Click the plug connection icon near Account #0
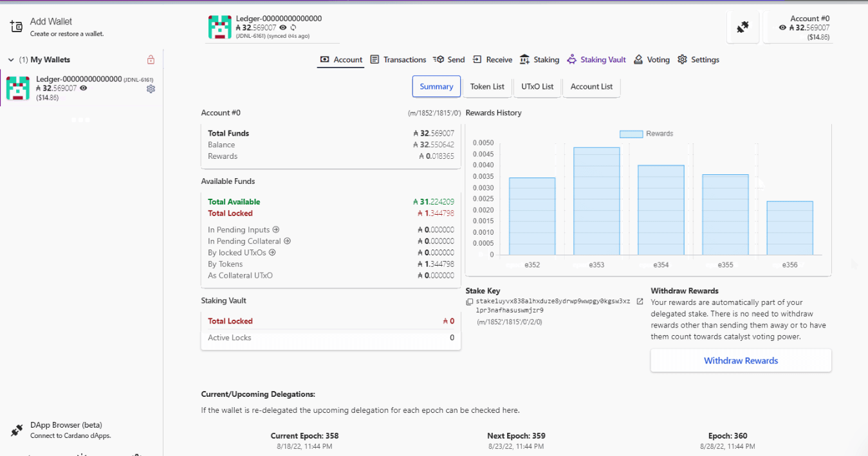 tap(743, 28)
